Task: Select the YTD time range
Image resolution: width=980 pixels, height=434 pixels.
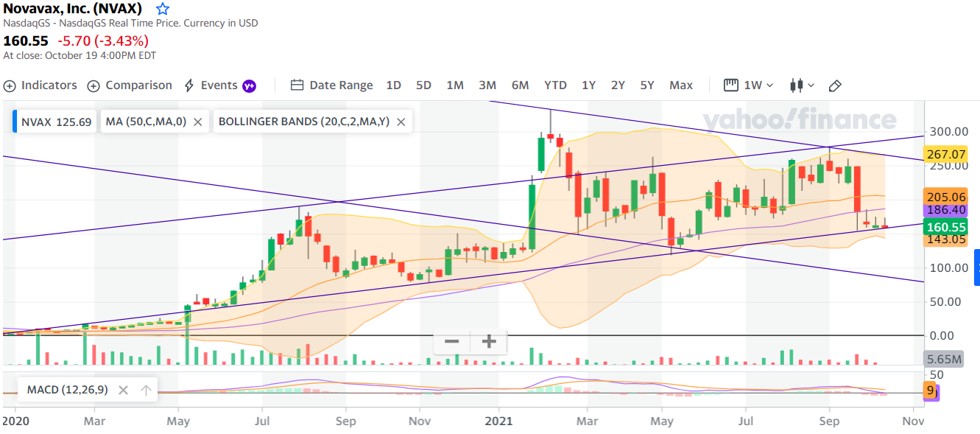Action: coord(555,85)
